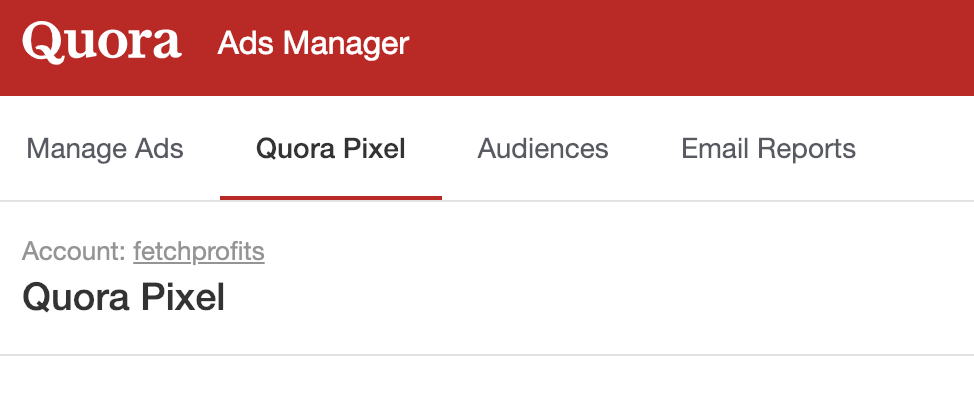
Task: Go to the Email Reports tab
Action: click(x=768, y=149)
